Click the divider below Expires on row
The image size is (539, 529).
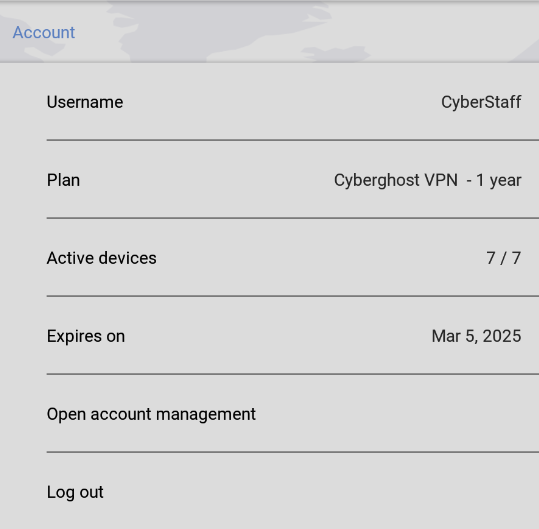pos(293,374)
